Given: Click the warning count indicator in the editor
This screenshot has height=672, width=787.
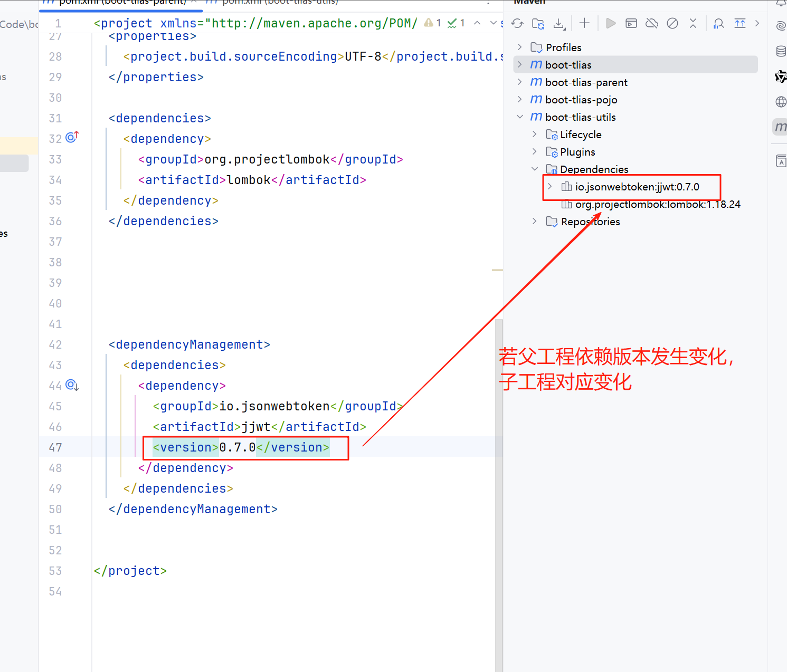Looking at the screenshot, I should [x=433, y=23].
